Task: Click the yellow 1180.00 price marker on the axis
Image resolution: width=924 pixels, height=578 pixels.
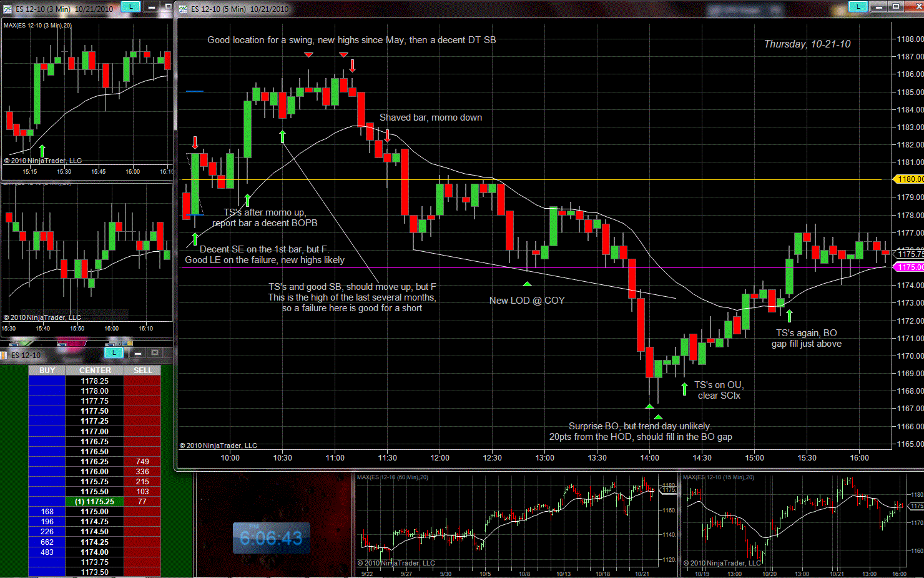Action: [909, 179]
